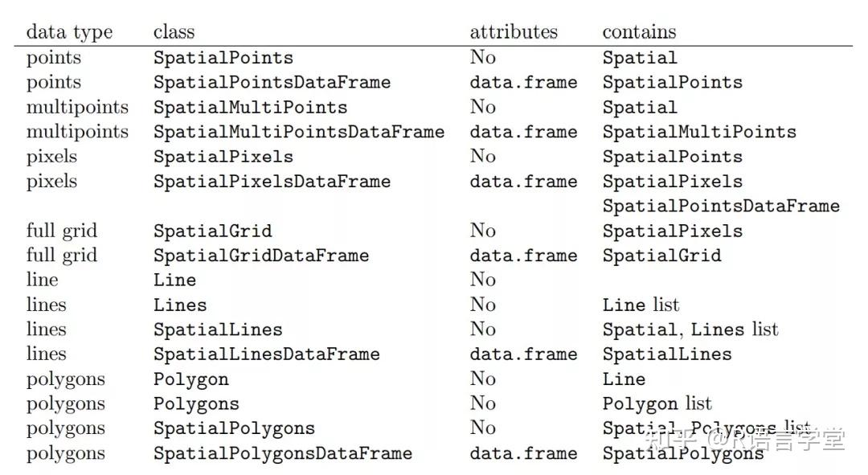Click the "Polygon list" contains cell

[657, 403]
